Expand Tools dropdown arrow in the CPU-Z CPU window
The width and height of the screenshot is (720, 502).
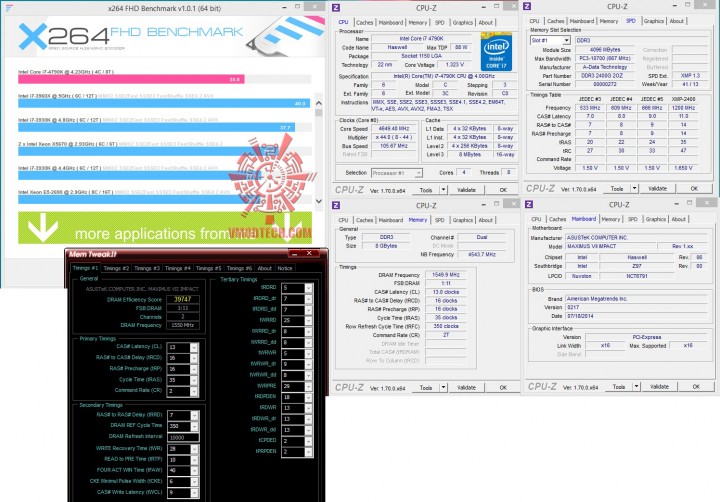[x=443, y=190]
